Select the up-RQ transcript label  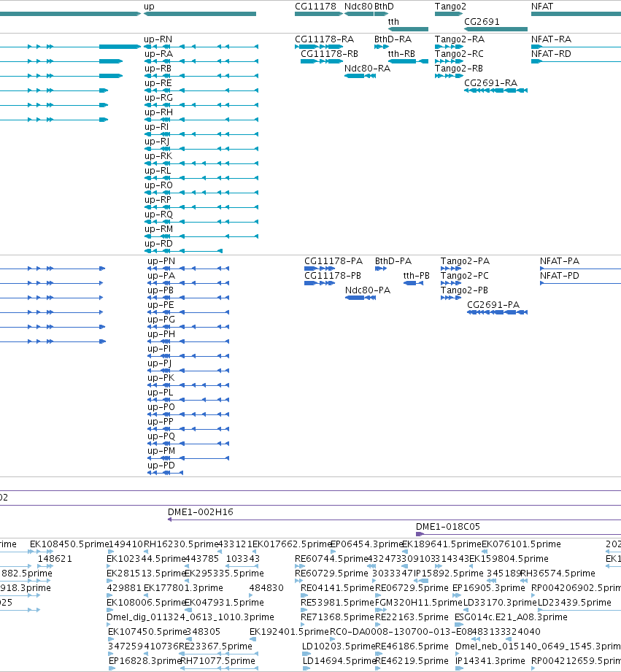click(158, 215)
